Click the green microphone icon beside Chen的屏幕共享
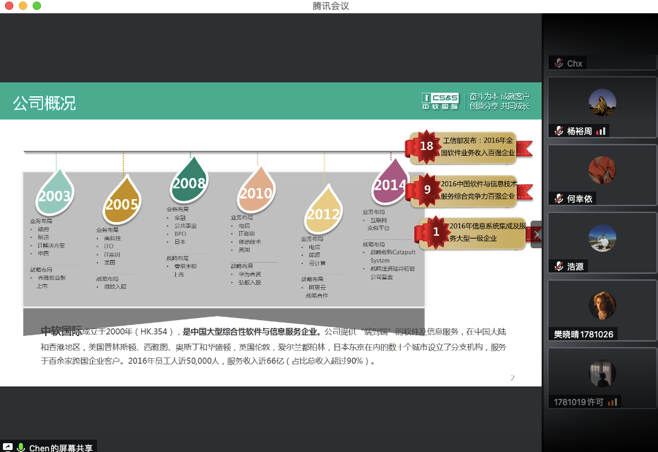Screen dimensions: 658x452 click(21, 447)
